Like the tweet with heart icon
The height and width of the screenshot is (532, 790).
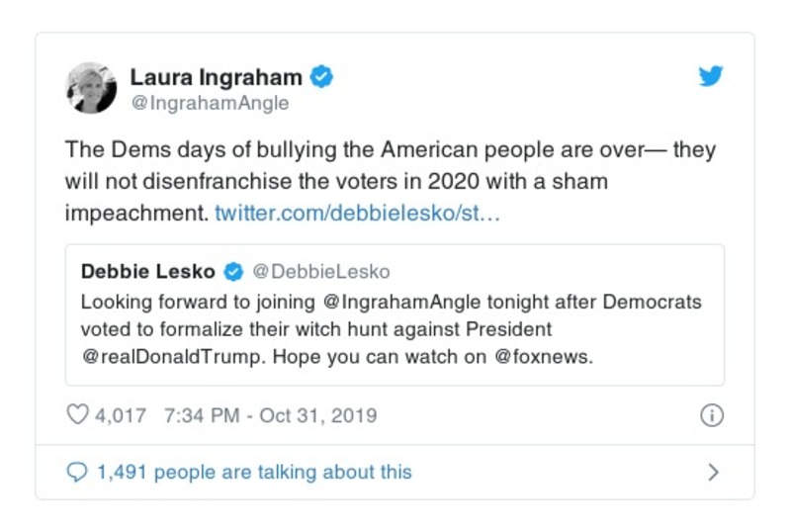[77, 415]
